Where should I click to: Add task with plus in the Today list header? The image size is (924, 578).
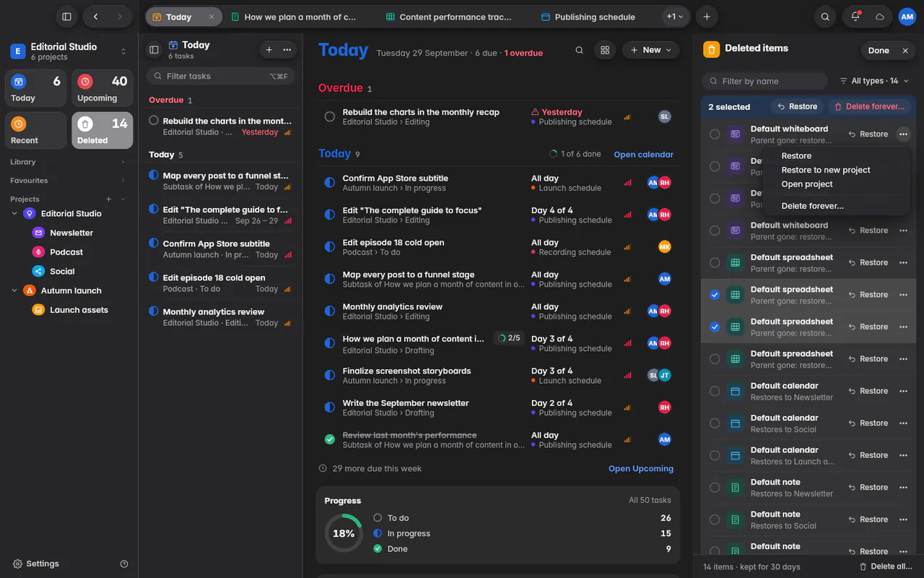(269, 50)
